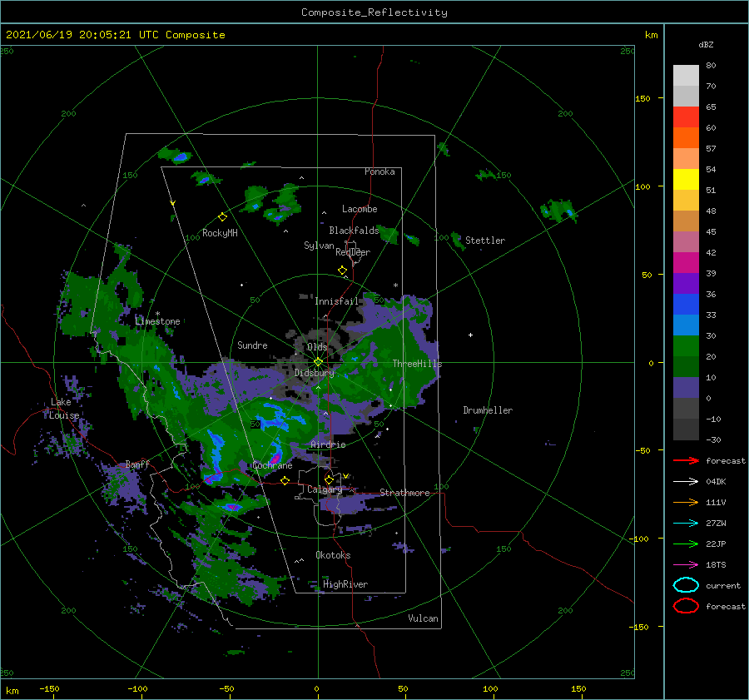Click the Sylvan label
This screenshot has width=749, height=700.
point(319,246)
